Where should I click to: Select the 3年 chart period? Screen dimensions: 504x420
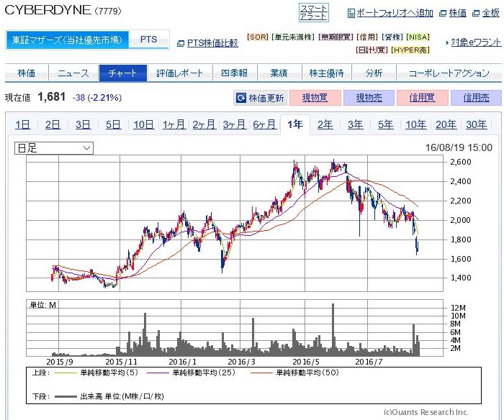pos(356,124)
